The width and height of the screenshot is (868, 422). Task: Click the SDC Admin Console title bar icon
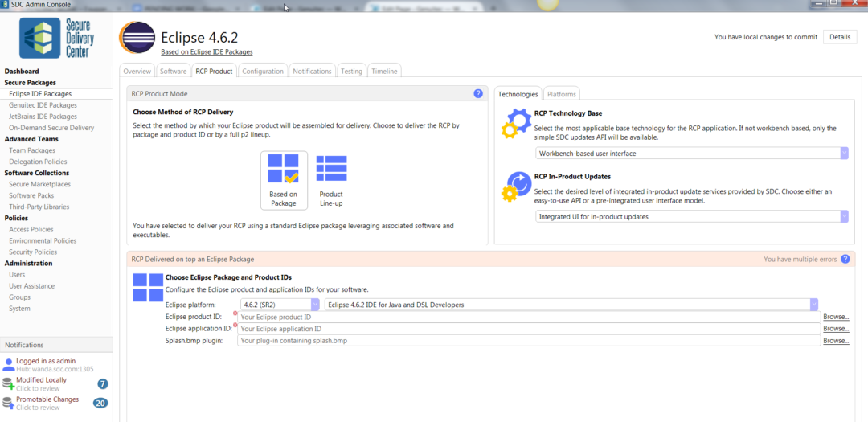(5, 5)
